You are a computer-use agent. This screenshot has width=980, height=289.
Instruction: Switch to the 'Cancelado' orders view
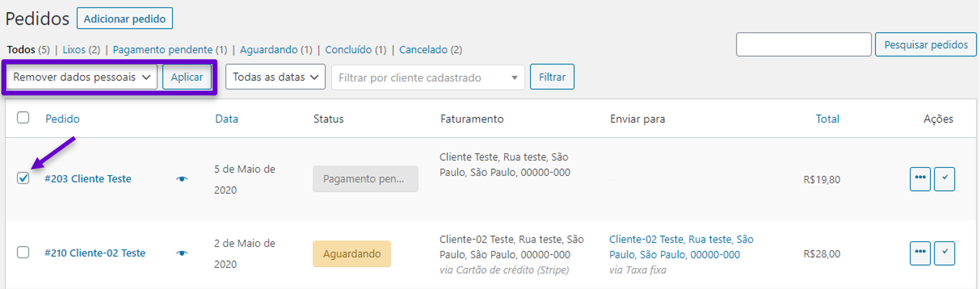click(423, 50)
